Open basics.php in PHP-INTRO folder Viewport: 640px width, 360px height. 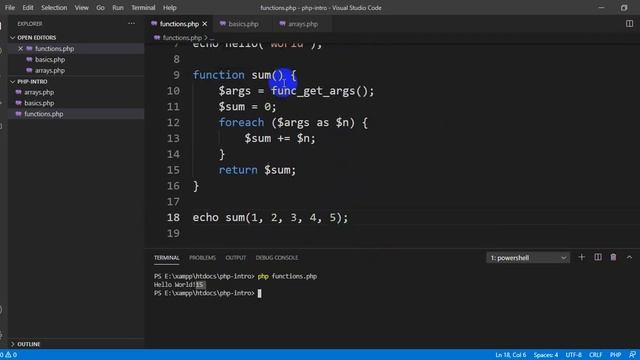39,103
